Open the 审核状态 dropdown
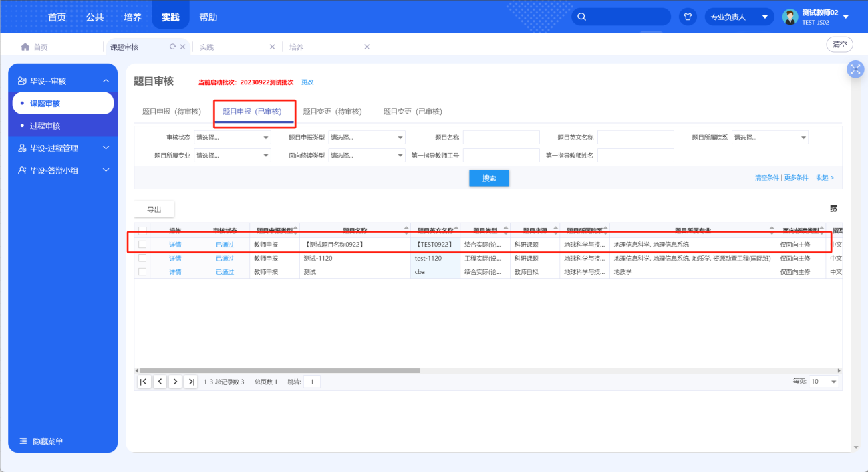Image resolution: width=868 pixels, height=472 pixels. (233, 138)
